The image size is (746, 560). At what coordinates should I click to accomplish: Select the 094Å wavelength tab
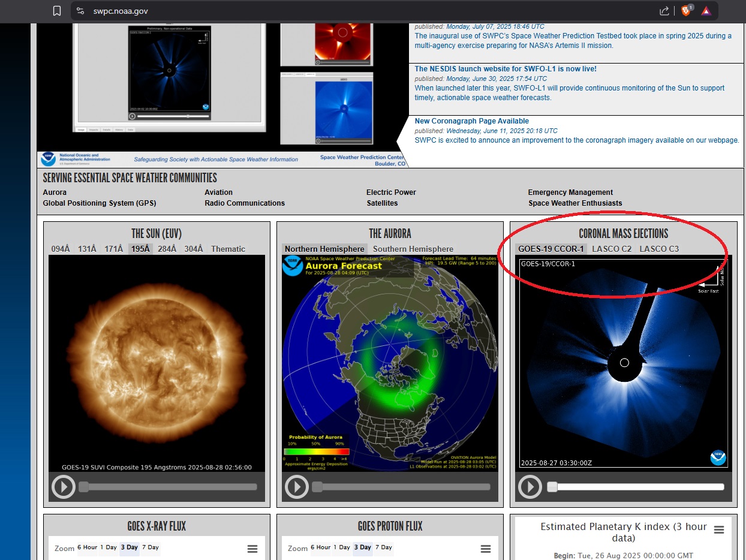click(x=61, y=249)
